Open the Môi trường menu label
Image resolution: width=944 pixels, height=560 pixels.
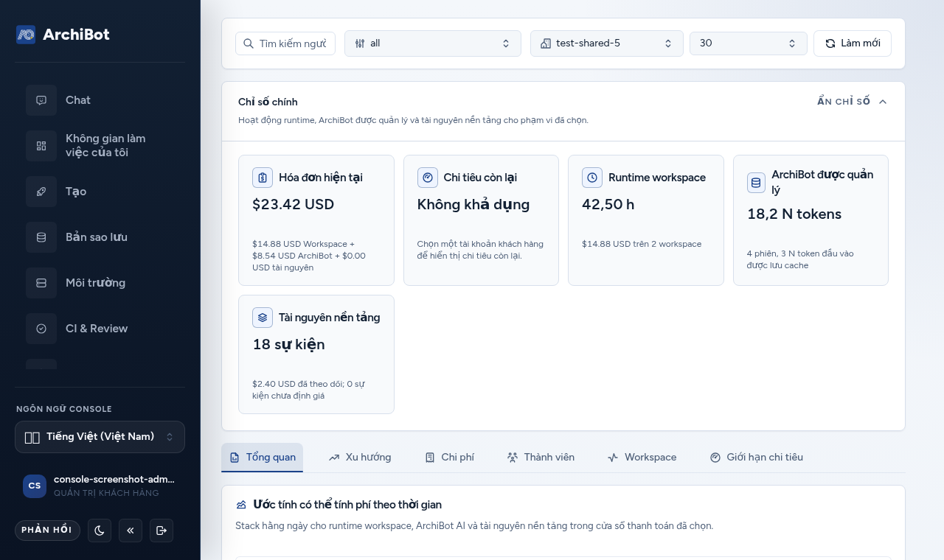95,283
